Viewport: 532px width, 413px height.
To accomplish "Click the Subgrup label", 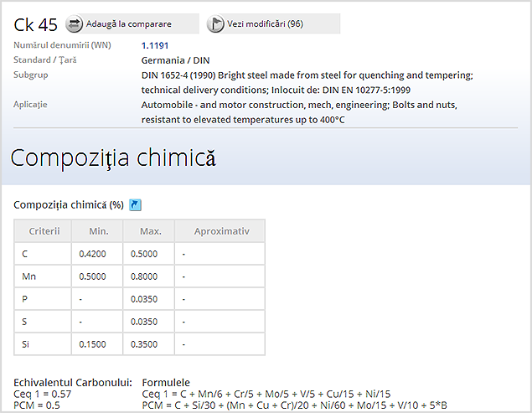I will click(30, 75).
